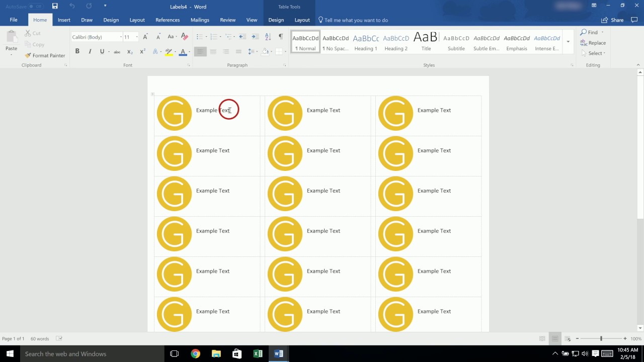The image size is (644, 362).
Task: Open the Windows Start menu
Action: click(x=10, y=354)
